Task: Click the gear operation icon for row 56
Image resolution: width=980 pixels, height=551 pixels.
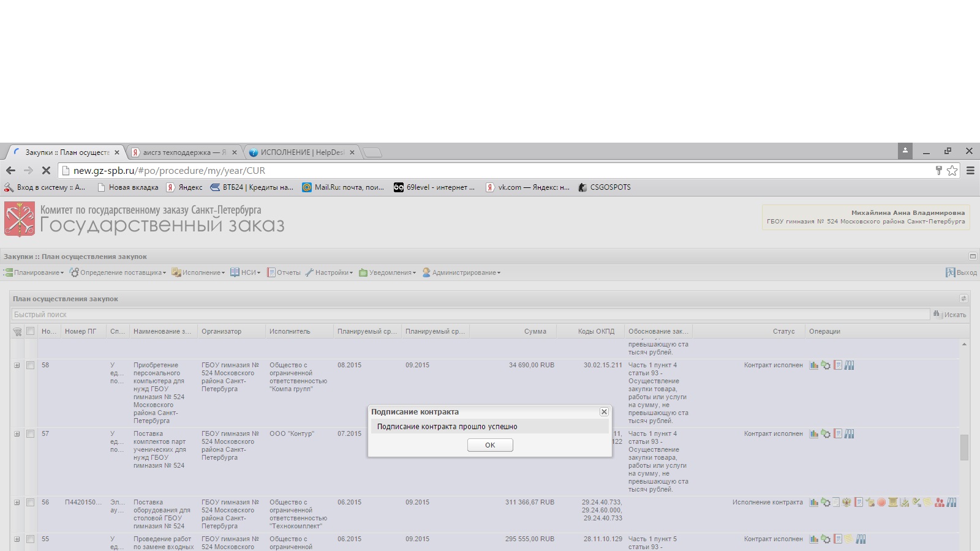Action: click(x=826, y=503)
